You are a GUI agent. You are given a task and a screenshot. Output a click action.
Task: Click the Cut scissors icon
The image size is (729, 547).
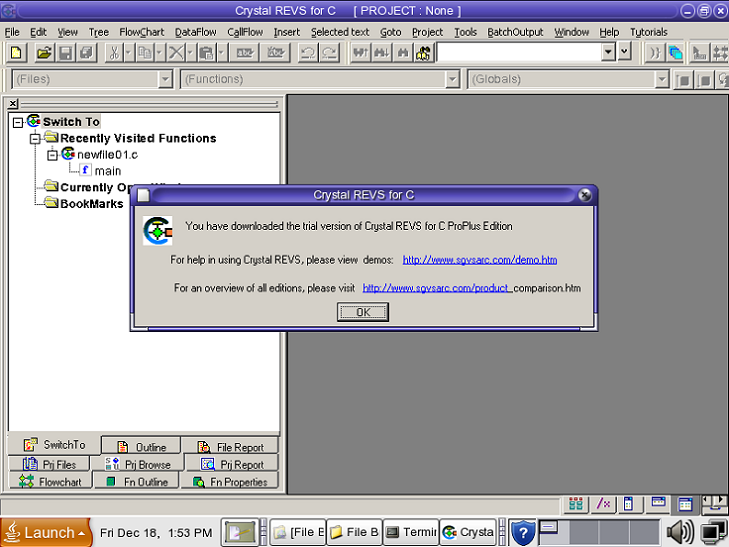pos(114,53)
